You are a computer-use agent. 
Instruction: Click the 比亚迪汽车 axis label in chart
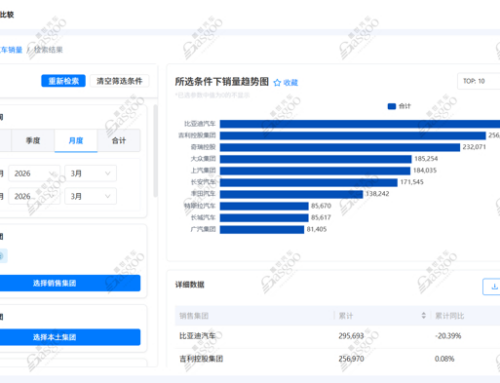[200, 124]
